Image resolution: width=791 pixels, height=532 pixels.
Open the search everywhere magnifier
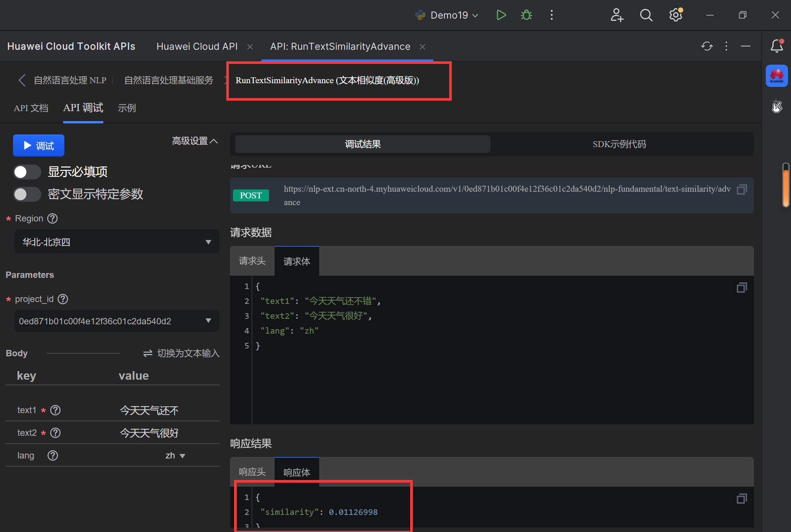click(646, 15)
